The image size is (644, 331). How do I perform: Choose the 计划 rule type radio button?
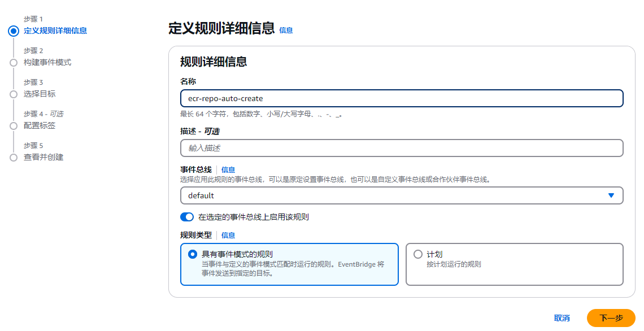pyautogui.click(x=417, y=254)
